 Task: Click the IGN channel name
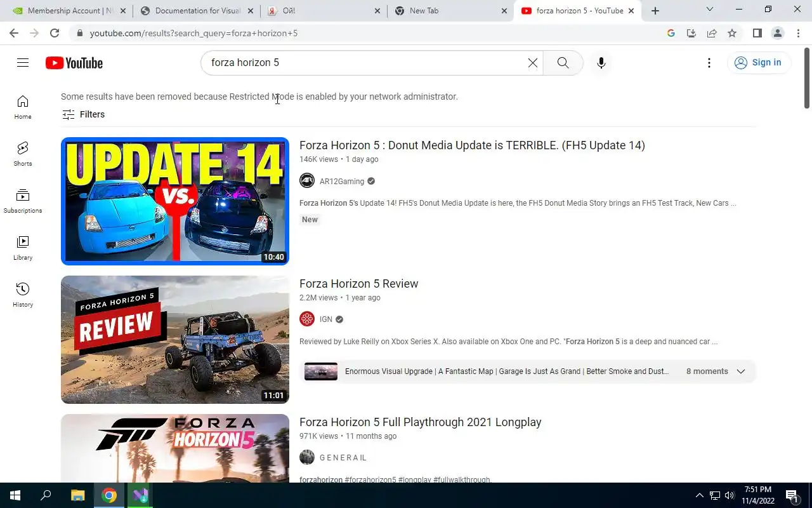[325, 319]
